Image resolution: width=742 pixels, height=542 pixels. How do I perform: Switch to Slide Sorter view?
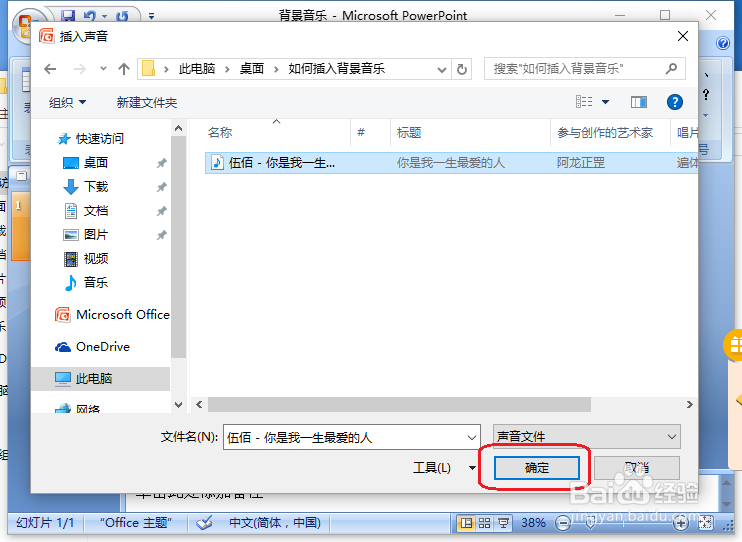pyautogui.click(x=485, y=523)
